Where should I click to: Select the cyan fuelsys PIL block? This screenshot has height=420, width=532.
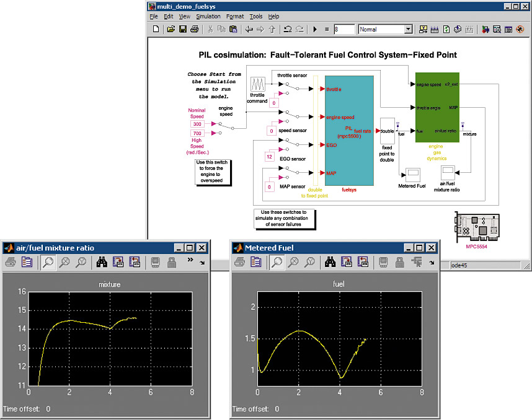coord(349,131)
